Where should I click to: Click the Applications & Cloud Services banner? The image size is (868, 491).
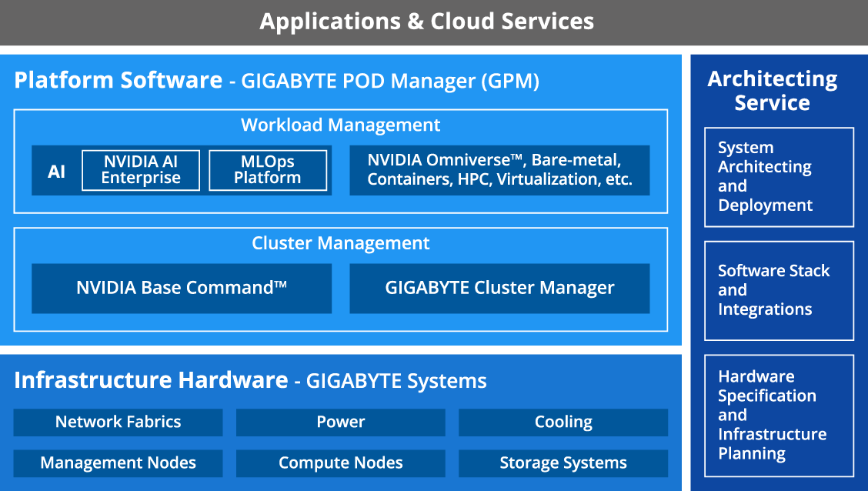[434, 22]
